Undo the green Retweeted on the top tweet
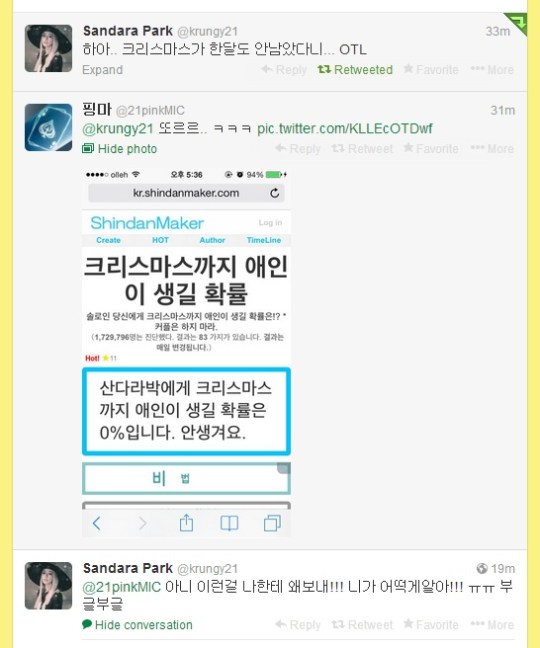Image resolution: width=540 pixels, height=648 pixels. click(x=355, y=69)
